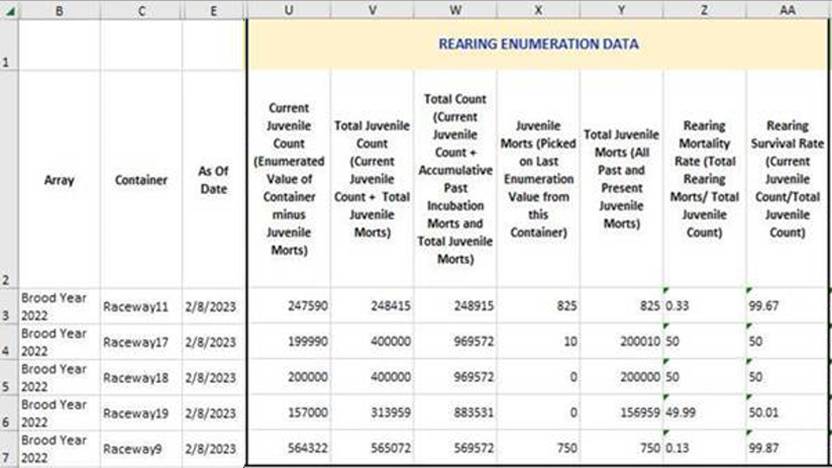
Task: Select entire row 3 via row number
Action: pos(8,306)
